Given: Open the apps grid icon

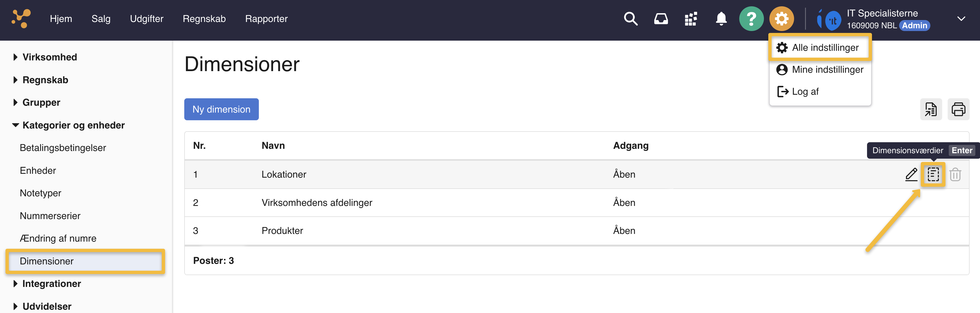Looking at the screenshot, I should [691, 19].
